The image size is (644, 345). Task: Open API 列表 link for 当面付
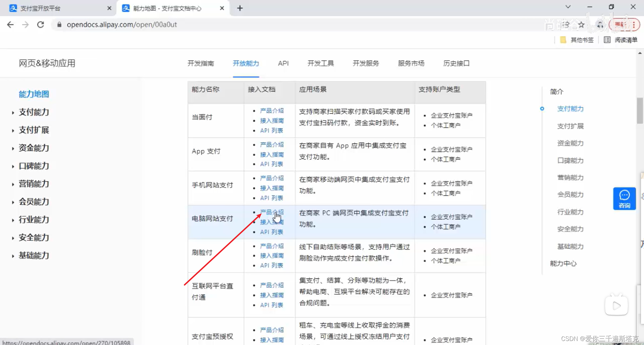click(x=272, y=131)
